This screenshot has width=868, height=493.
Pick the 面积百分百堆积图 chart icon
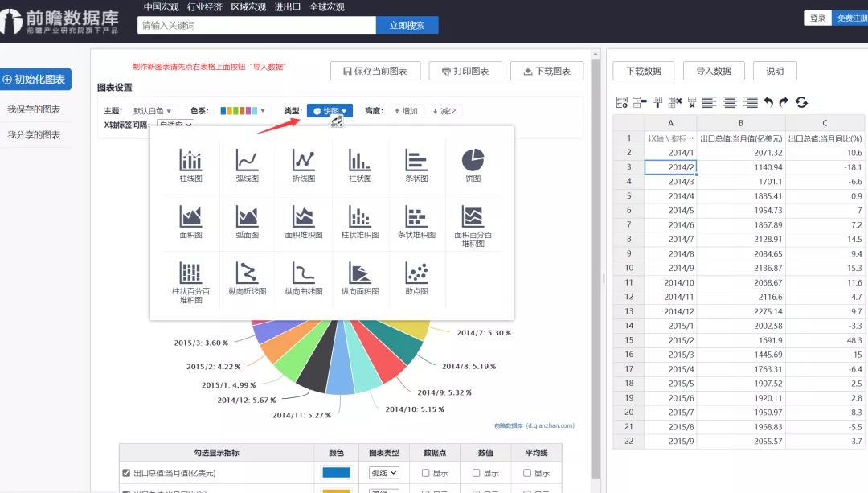click(473, 225)
